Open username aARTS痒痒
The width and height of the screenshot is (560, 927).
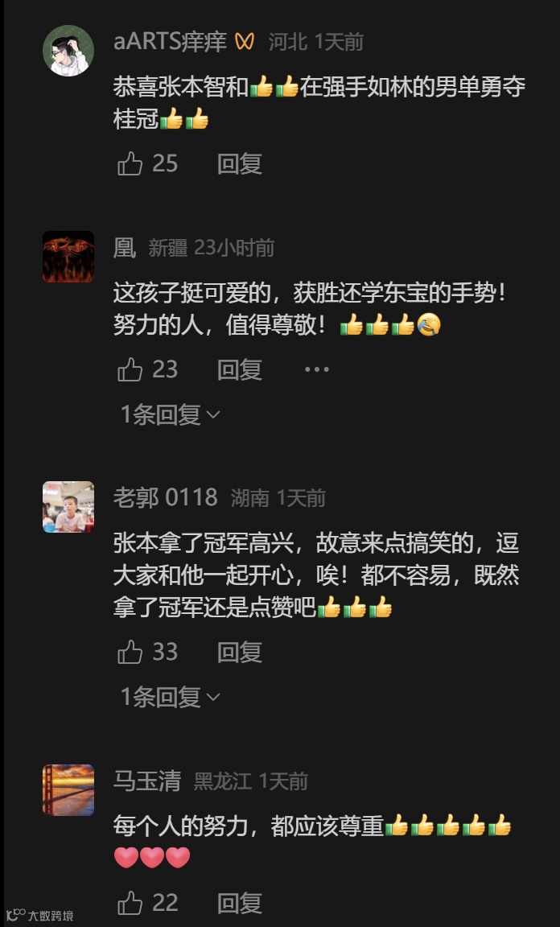(x=171, y=41)
